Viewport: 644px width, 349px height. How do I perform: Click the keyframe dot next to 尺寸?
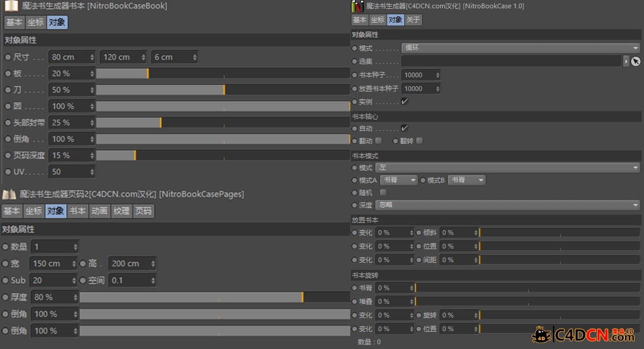(x=8, y=57)
